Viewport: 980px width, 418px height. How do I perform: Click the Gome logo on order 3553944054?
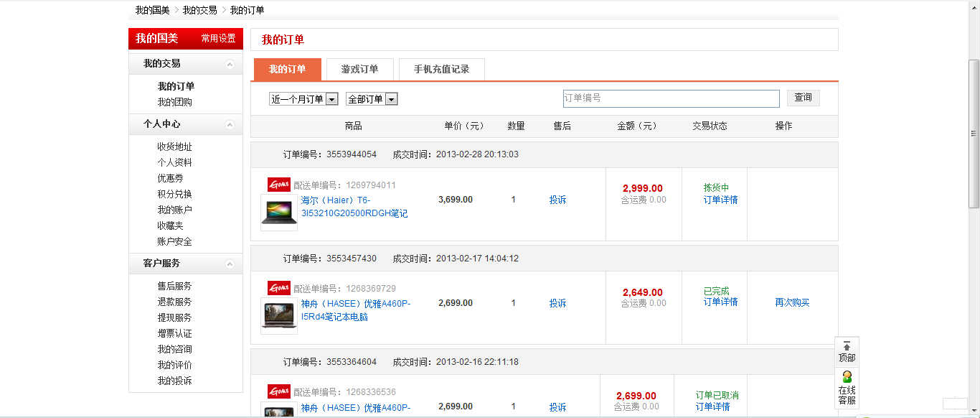click(279, 185)
